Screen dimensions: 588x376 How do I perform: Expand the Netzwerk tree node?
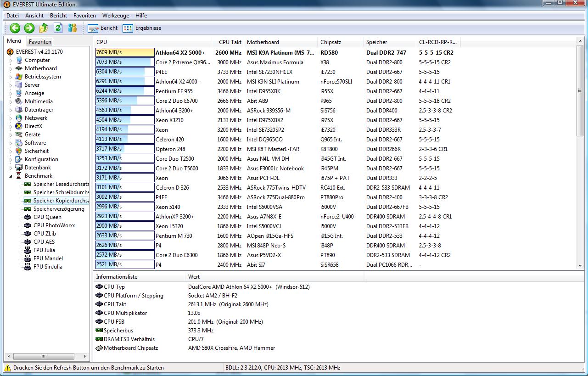[x=11, y=118]
